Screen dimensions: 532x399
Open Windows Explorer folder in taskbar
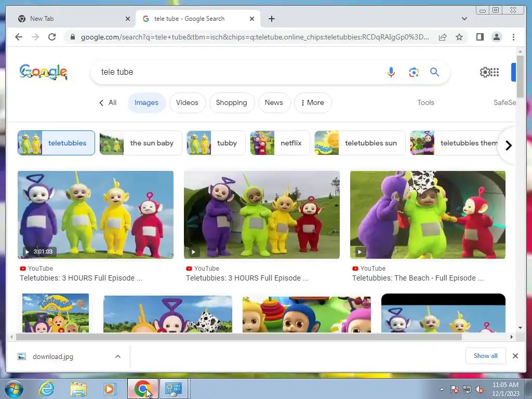(78, 389)
